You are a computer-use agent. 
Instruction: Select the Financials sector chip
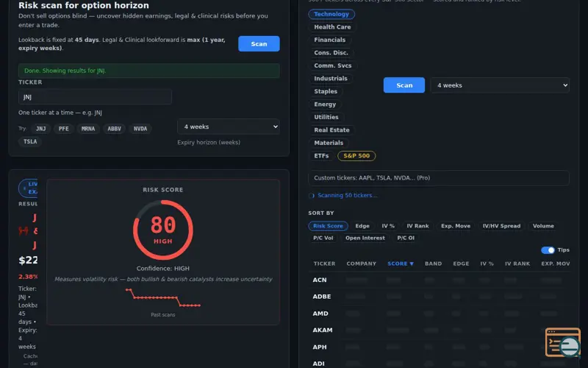pyautogui.click(x=329, y=40)
